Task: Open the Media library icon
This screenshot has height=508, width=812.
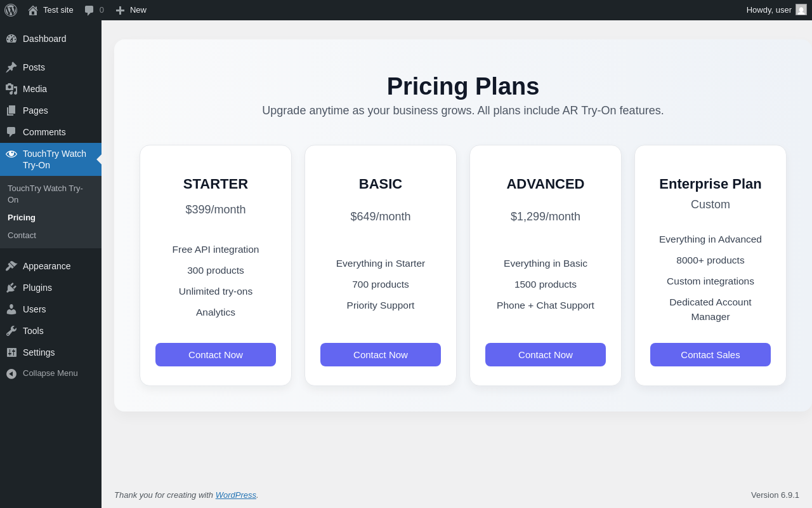Action: [x=11, y=89]
